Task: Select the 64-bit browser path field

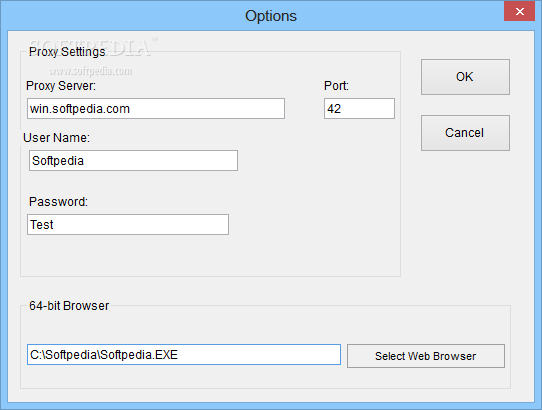Action: [x=184, y=355]
